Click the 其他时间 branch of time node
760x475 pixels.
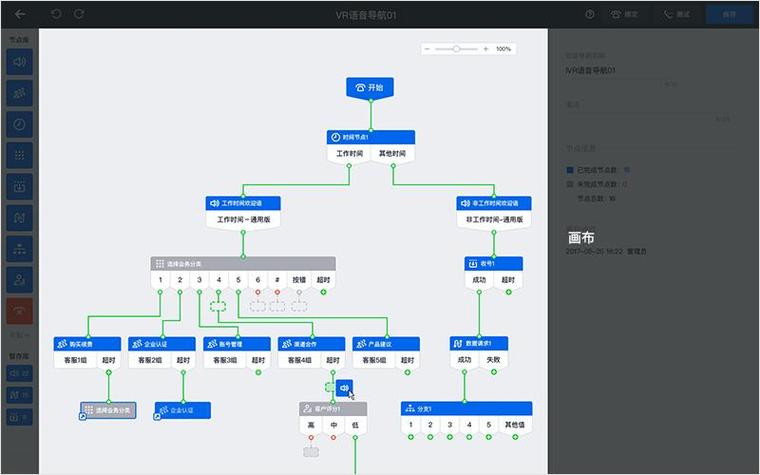(x=392, y=154)
